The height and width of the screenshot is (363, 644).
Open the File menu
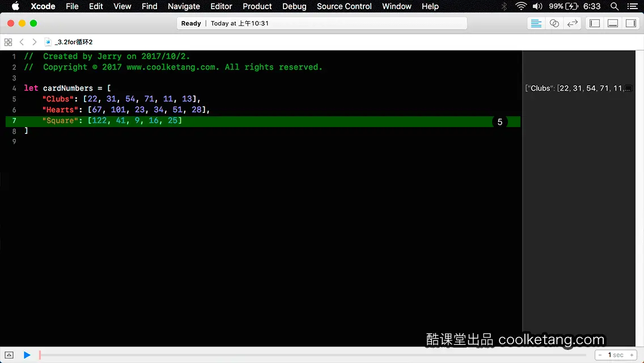(73, 6)
